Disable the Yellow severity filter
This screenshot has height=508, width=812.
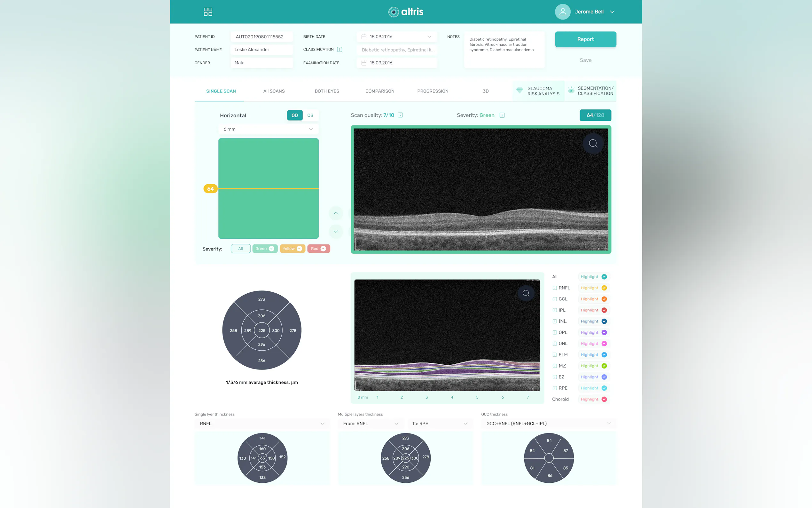click(x=293, y=249)
